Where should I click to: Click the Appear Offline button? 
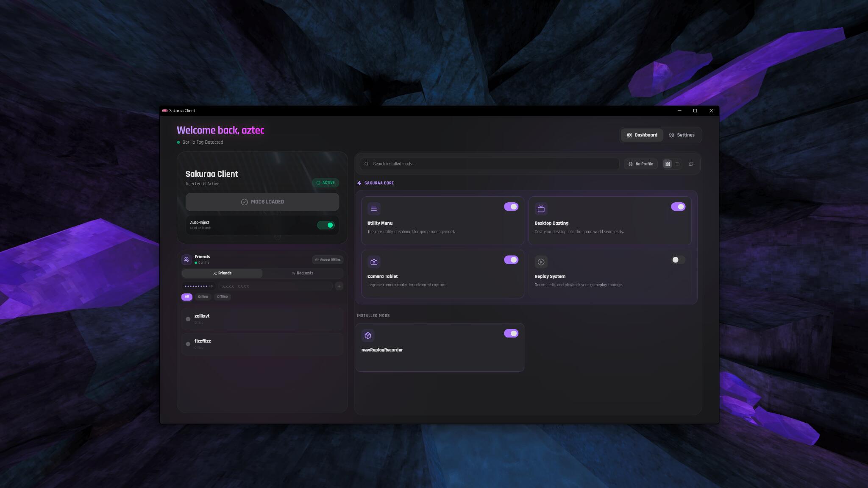(x=328, y=260)
